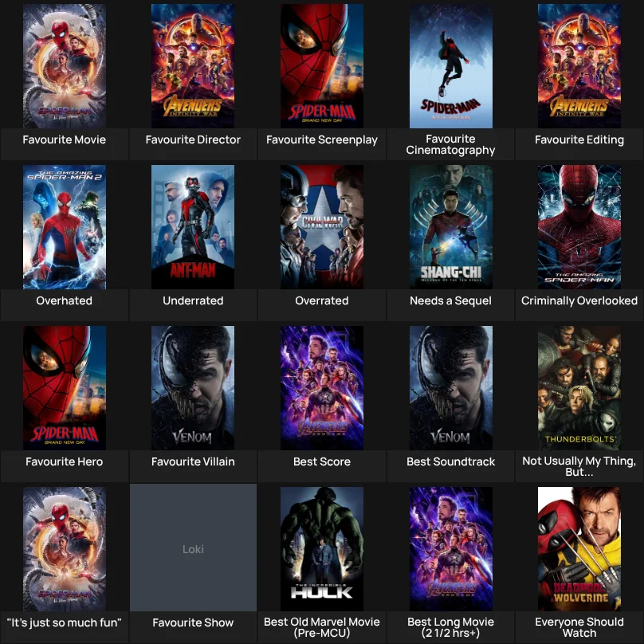This screenshot has width=644, height=644.
Task: Click the "Best Soundtrack" label
Action: click(x=450, y=461)
